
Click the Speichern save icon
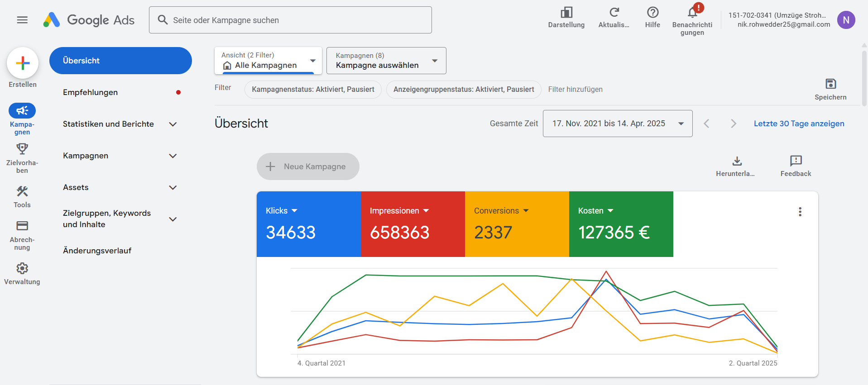coord(830,84)
